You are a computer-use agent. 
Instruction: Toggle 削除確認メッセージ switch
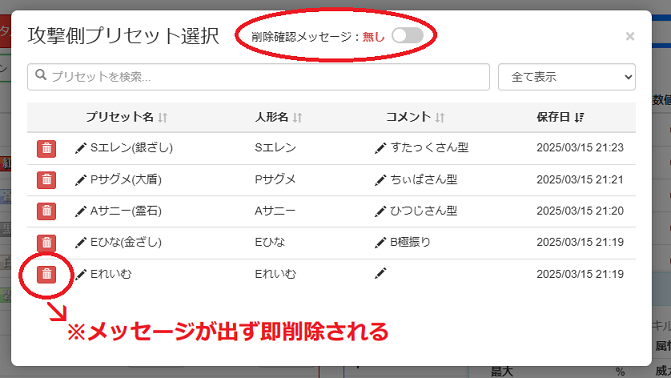point(407,36)
